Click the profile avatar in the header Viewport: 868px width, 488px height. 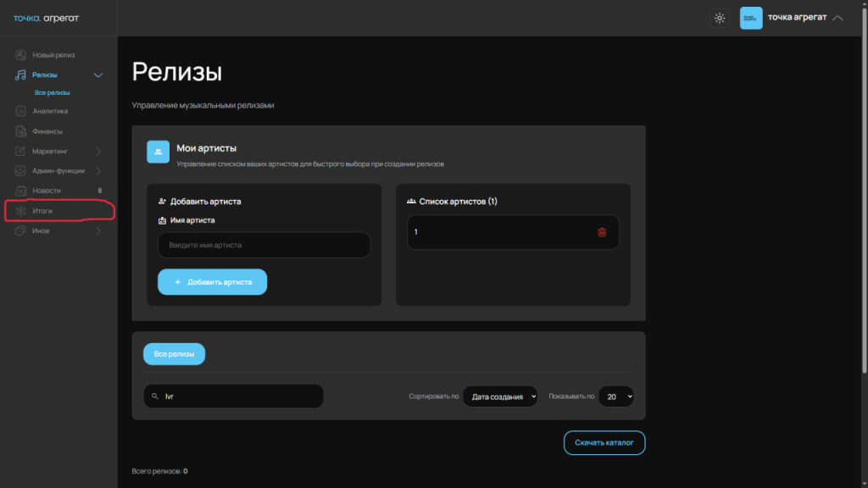(x=751, y=18)
